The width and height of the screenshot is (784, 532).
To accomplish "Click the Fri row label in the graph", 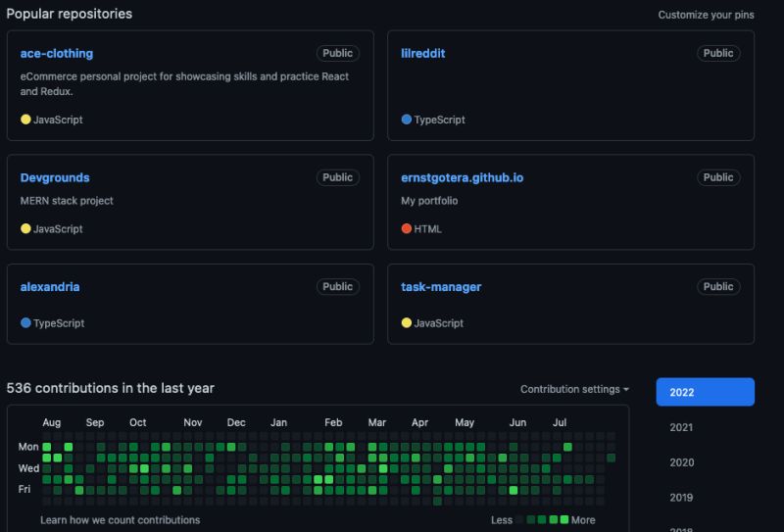I will click(x=24, y=489).
